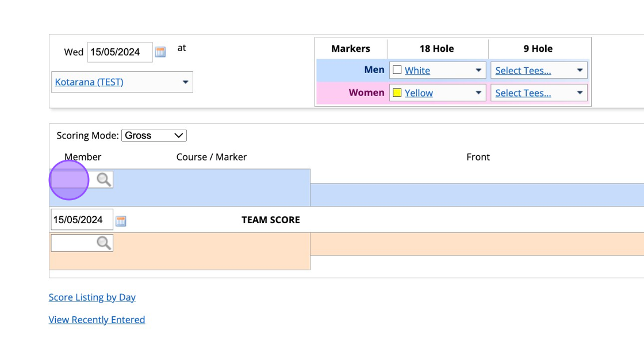Expand Men's 9 Hole tee dropdown arrow
Image resolution: width=644 pixels, height=360 pixels.
(580, 70)
